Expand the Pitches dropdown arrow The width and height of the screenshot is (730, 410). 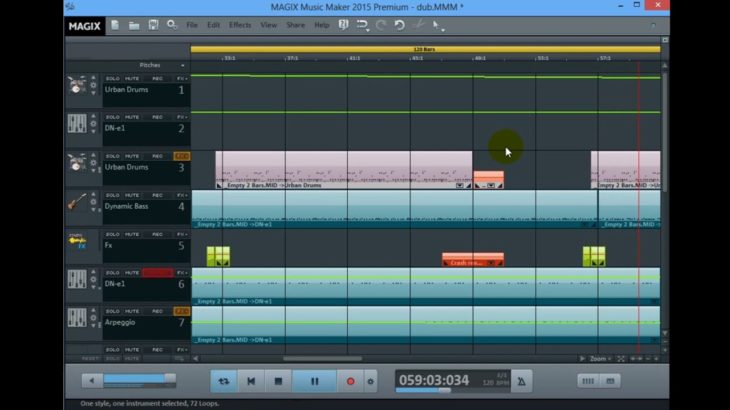[182, 66]
